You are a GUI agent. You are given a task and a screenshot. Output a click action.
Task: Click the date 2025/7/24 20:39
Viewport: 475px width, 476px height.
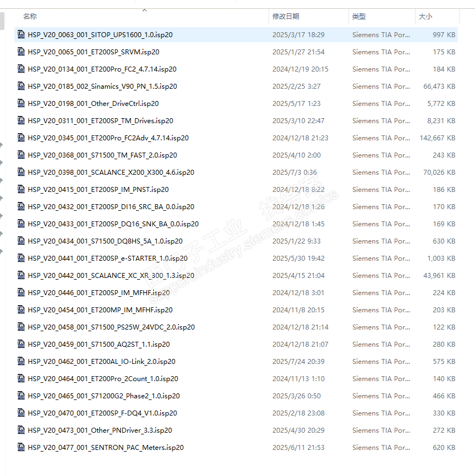coord(298,362)
